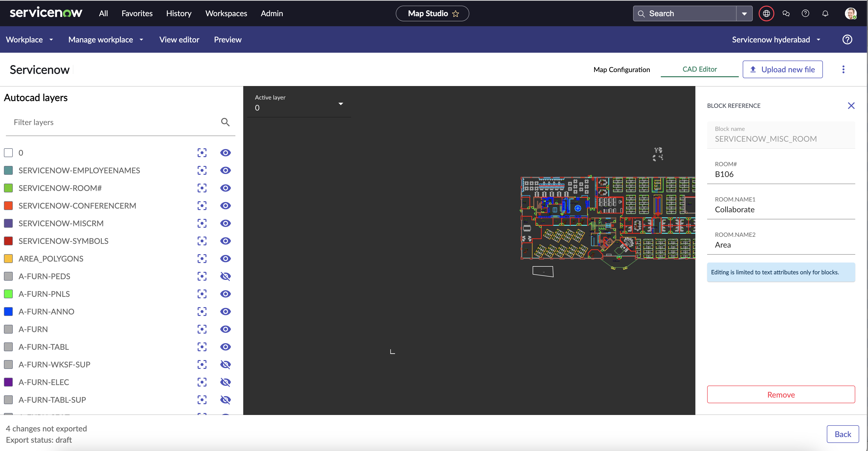
Task: Open the Preview link
Action: point(228,39)
